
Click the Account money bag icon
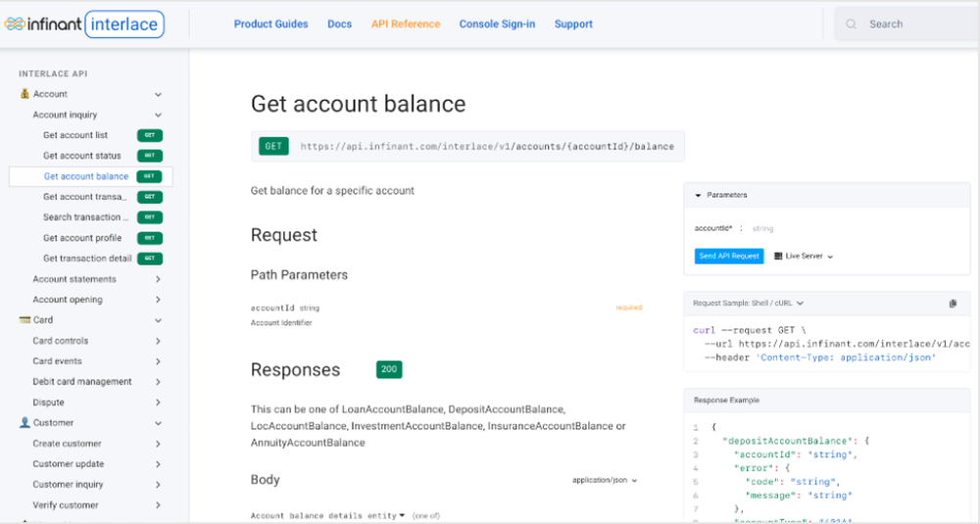coord(24,94)
